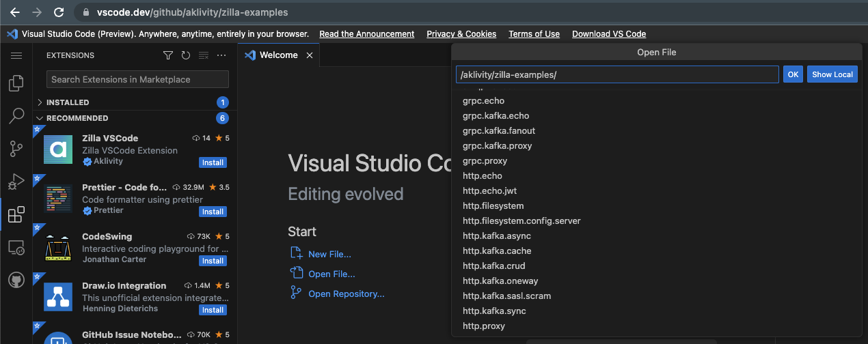Viewport: 868px width, 344px height.
Task: Select http.kafka.cache folder
Action: (x=656, y=251)
